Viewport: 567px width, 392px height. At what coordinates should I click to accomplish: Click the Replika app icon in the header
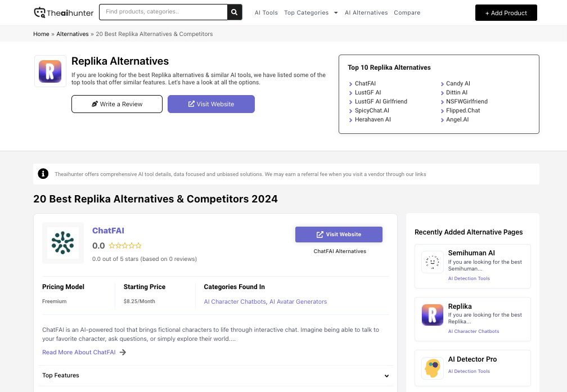click(x=50, y=71)
